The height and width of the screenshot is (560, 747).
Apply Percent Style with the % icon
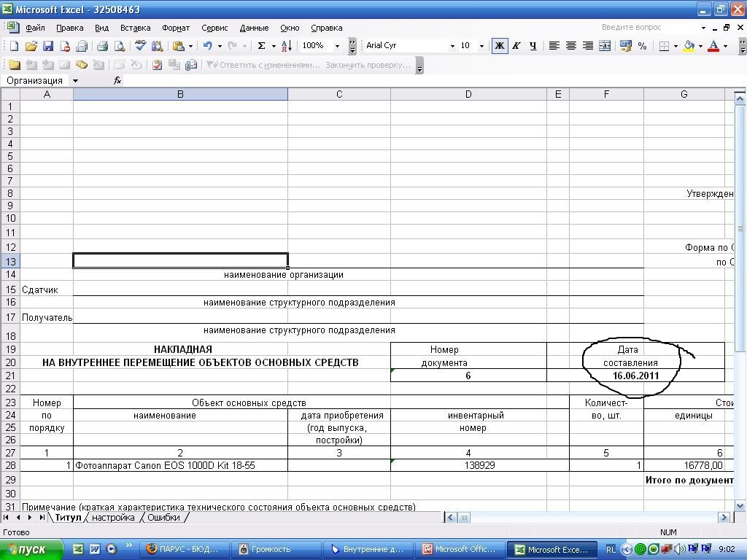(x=642, y=46)
